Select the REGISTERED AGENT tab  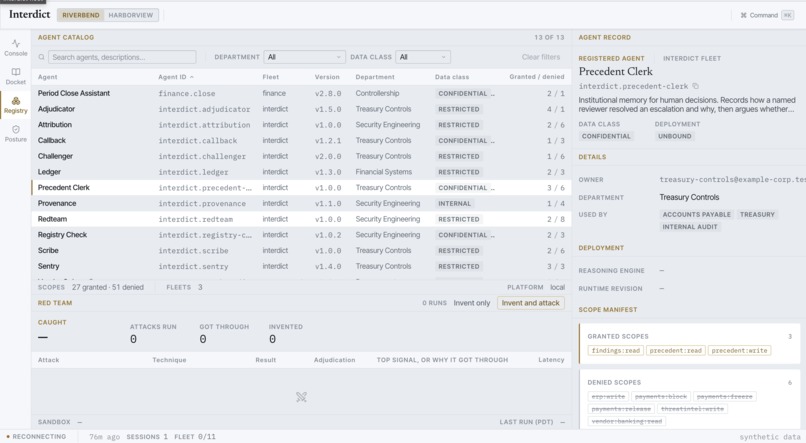(x=611, y=58)
